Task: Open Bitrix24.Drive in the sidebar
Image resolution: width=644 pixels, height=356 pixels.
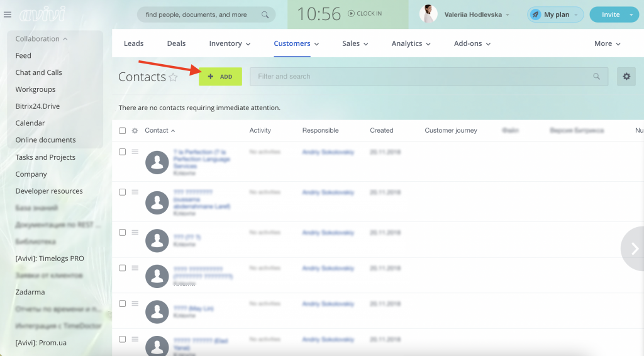Action: click(37, 106)
